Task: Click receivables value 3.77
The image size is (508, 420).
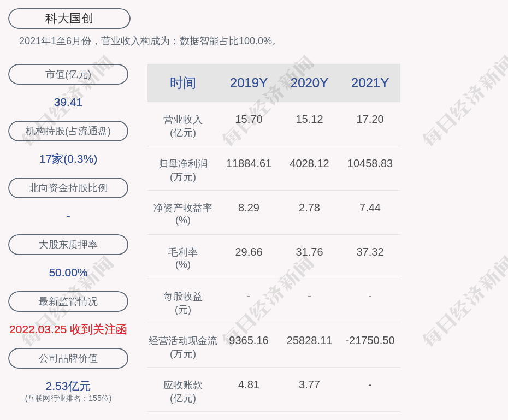Action: pos(309,384)
